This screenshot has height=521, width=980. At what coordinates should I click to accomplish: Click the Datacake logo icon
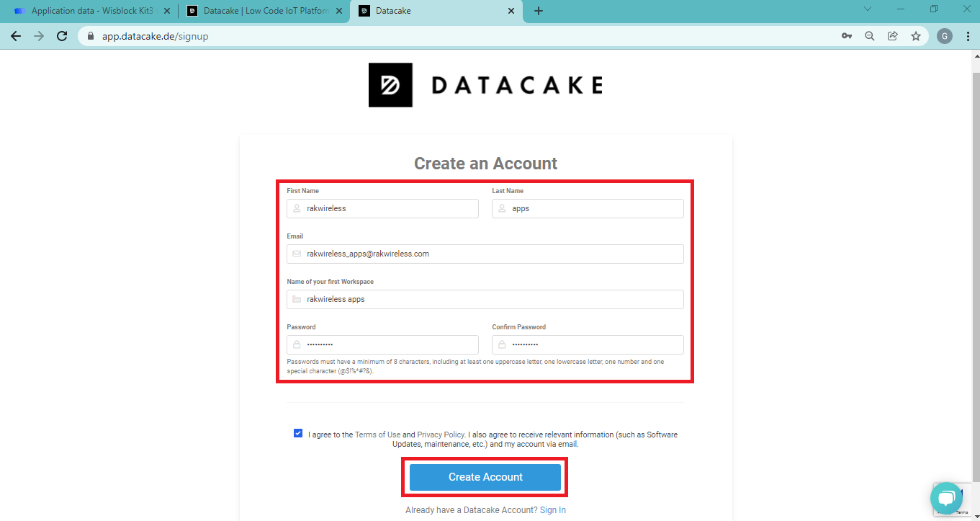pyautogui.click(x=390, y=85)
